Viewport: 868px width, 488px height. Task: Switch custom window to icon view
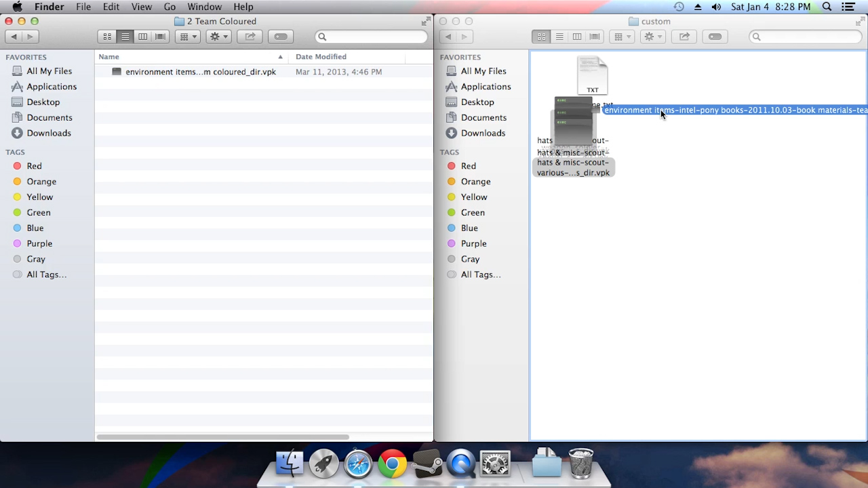tap(541, 37)
